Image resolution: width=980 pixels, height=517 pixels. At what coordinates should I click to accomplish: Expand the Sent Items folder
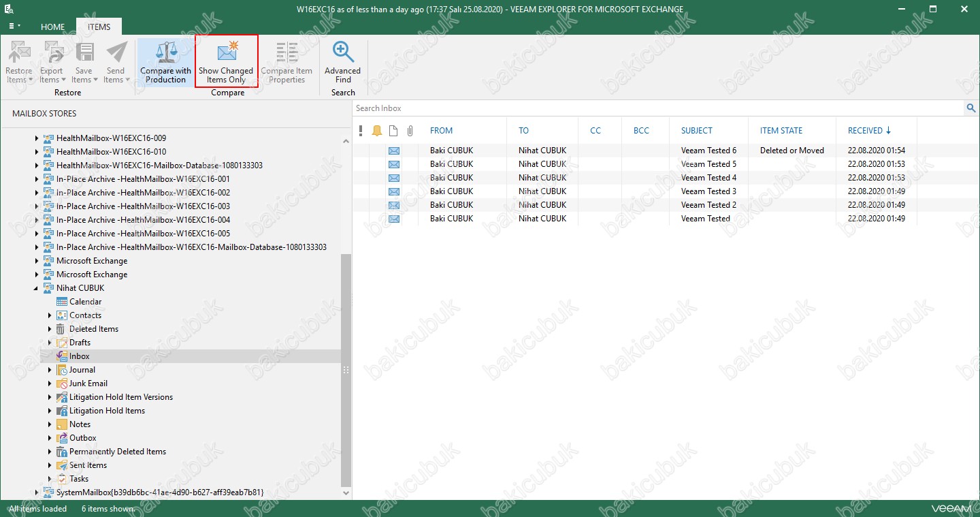point(50,465)
